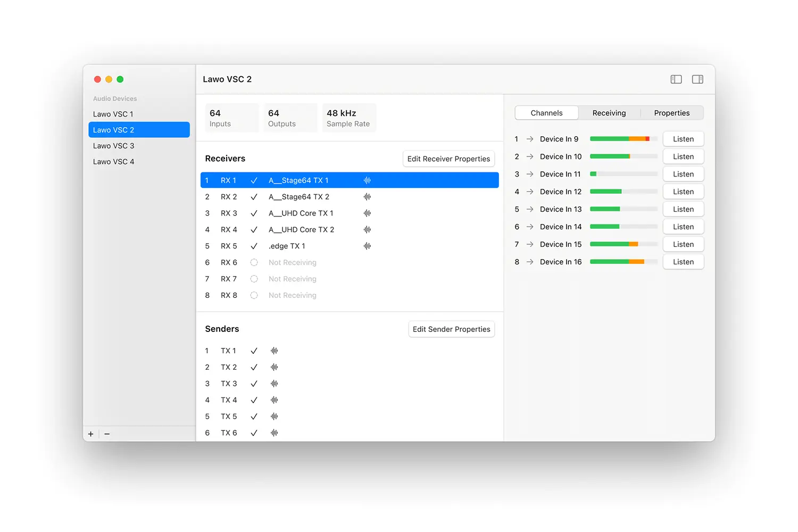Click the waveform icon for TX 4
Screen dimensions: 798x532
[x=275, y=400]
